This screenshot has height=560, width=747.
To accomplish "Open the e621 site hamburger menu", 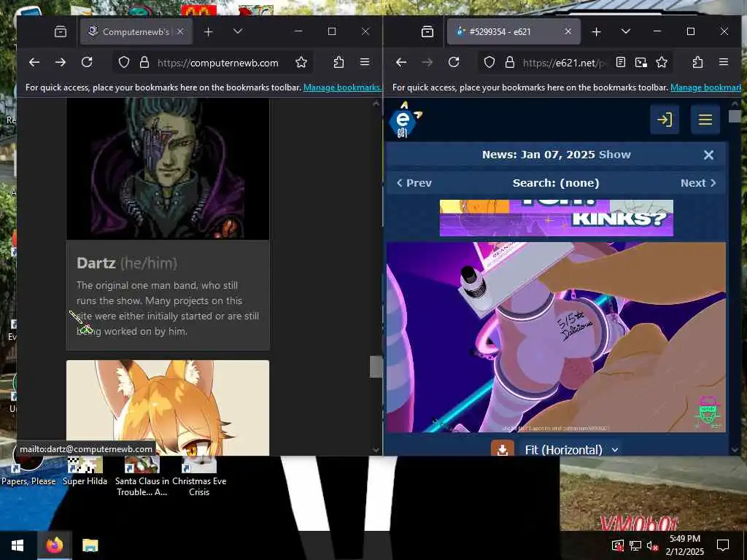I will point(705,120).
